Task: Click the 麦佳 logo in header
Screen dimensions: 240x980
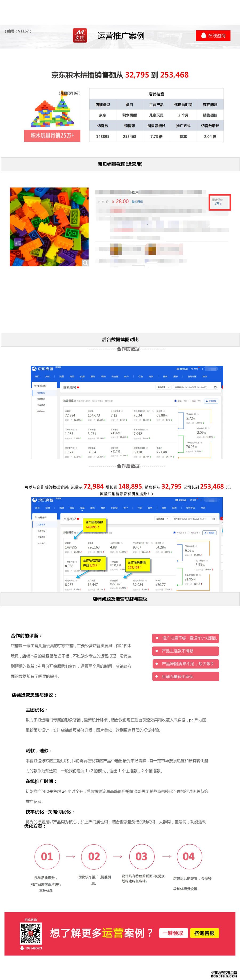Action: pos(80,36)
